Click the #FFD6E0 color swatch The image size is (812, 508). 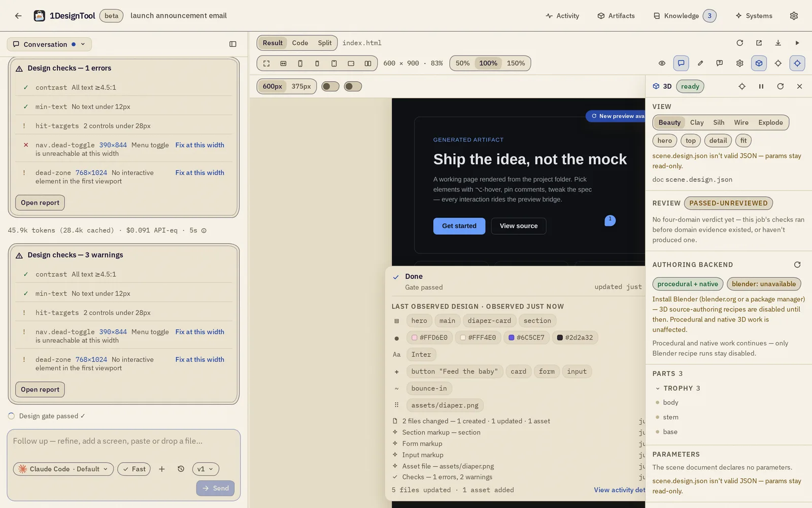pos(429,337)
